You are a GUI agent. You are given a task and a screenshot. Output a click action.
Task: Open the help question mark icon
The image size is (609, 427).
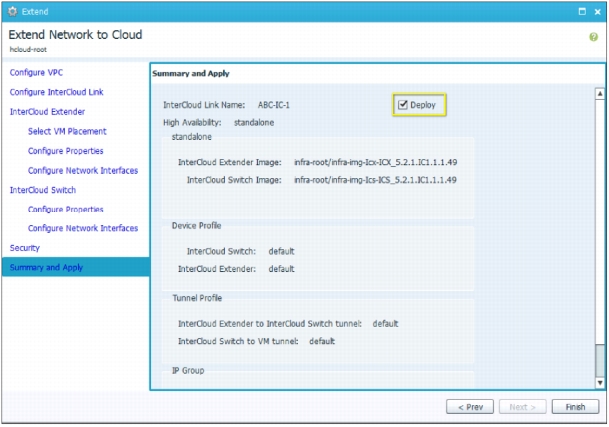click(593, 37)
